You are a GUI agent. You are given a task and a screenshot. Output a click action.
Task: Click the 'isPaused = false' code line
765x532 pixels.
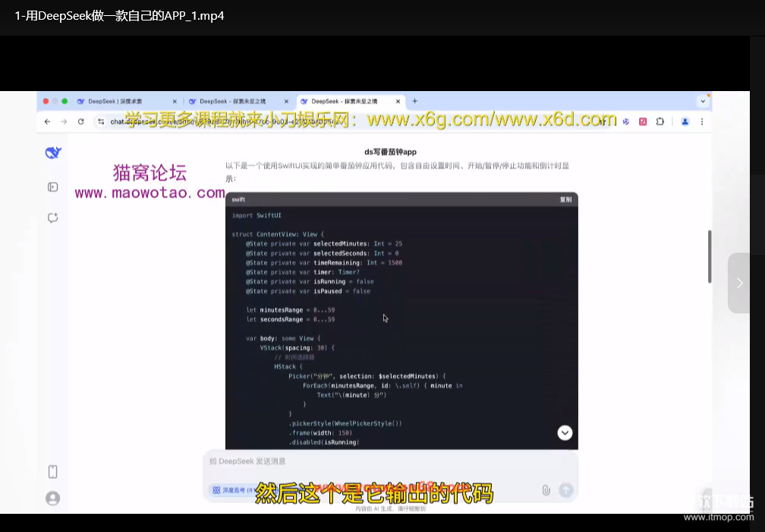point(308,291)
